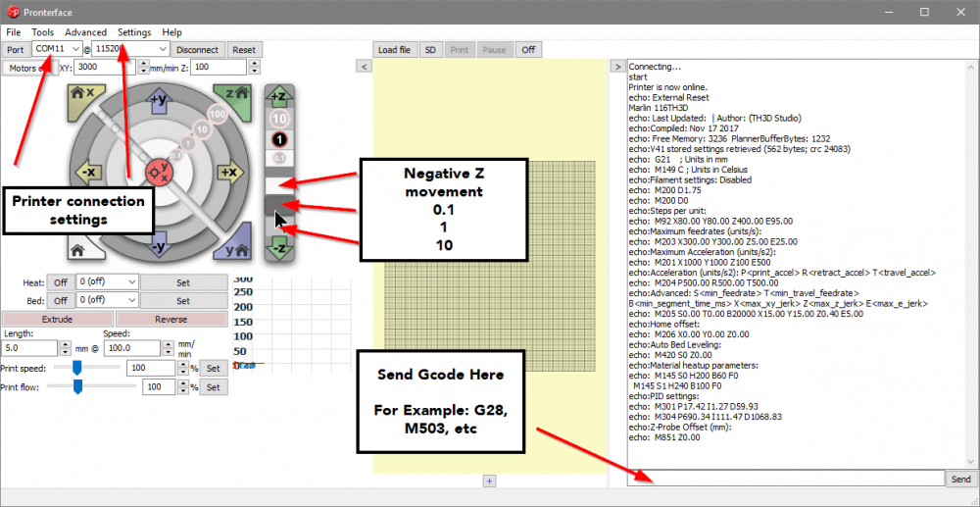Click the Print flow slider handle
This screenshot has width=980, height=507.
(78, 387)
